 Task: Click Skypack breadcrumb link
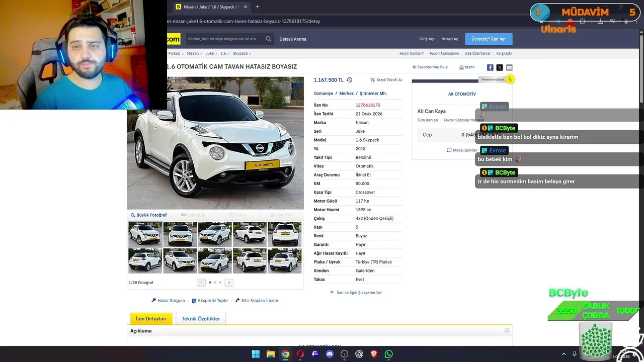click(240, 53)
